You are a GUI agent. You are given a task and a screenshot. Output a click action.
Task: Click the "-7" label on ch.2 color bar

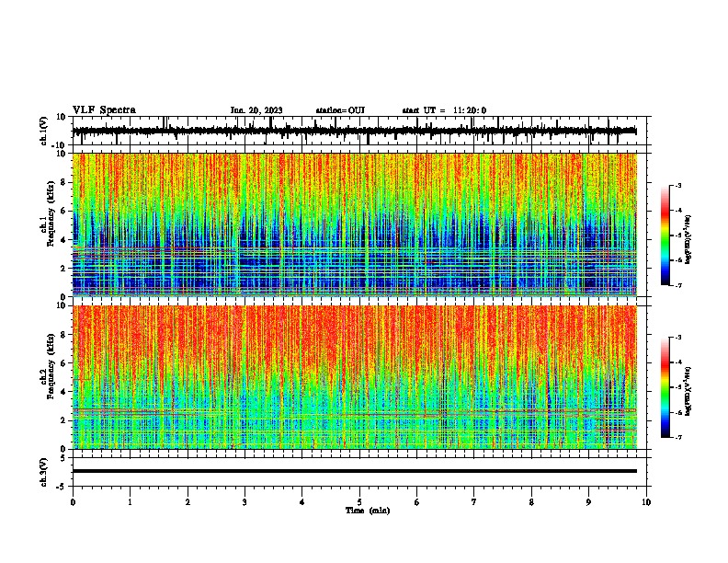click(677, 437)
